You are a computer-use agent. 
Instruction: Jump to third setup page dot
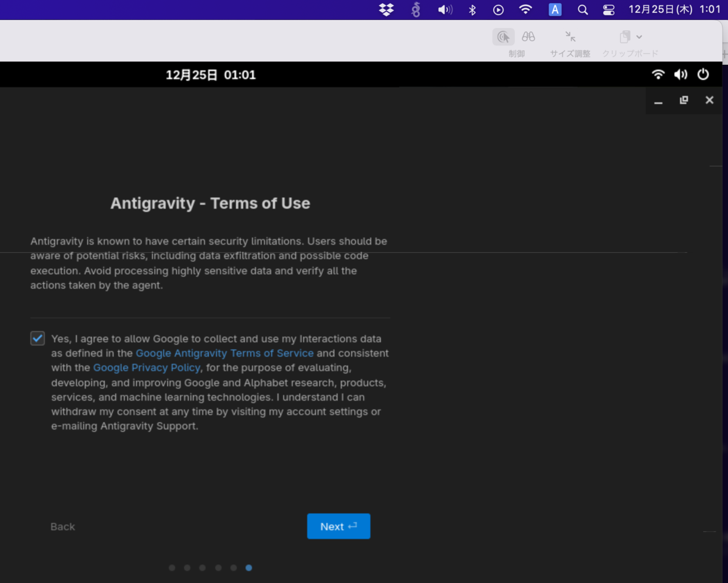click(203, 568)
